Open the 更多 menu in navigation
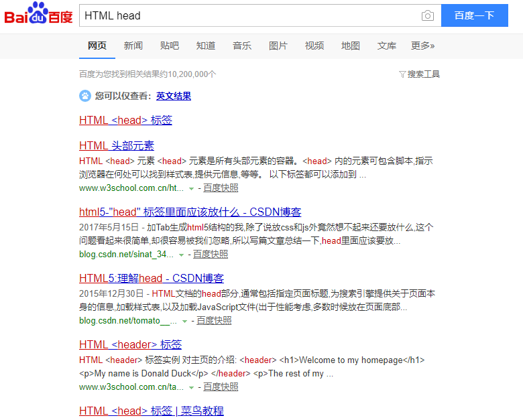The width and height of the screenshot is (523, 420). (x=422, y=46)
